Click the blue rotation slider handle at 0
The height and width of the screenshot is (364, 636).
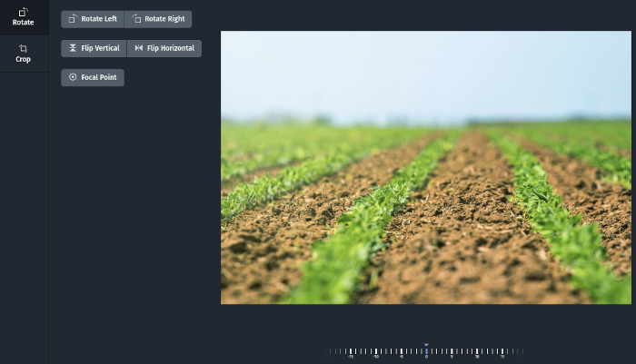point(426,349)
